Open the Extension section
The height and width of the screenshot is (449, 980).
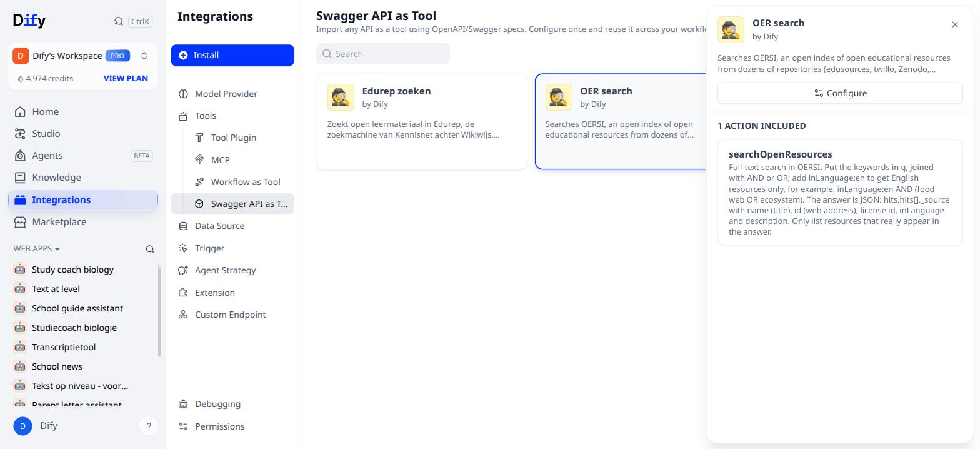coord(232,293)
